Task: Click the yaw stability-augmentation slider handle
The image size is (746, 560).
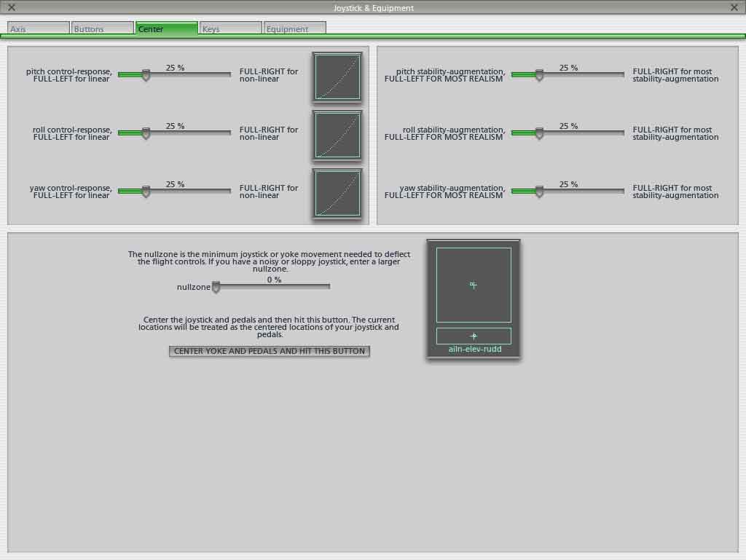Action: (539, 192)
